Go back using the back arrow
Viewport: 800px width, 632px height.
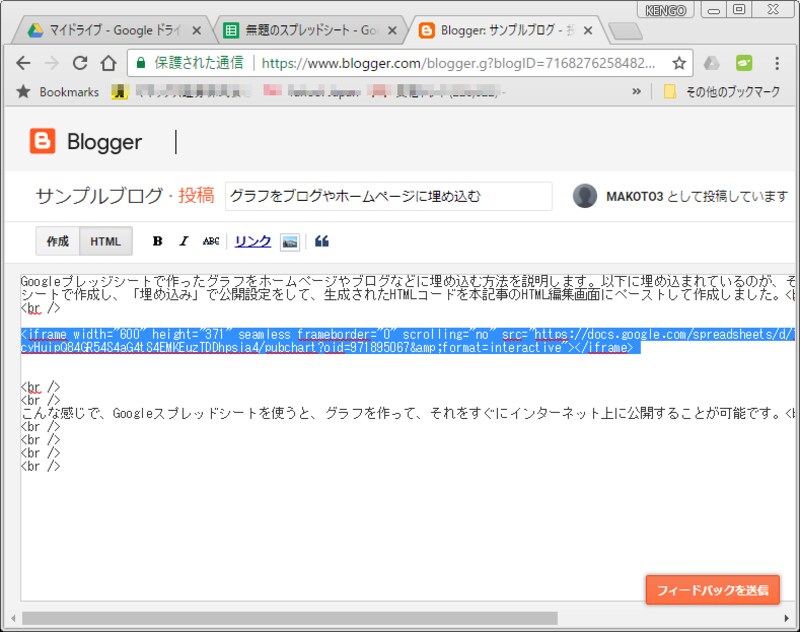point(24,62)
